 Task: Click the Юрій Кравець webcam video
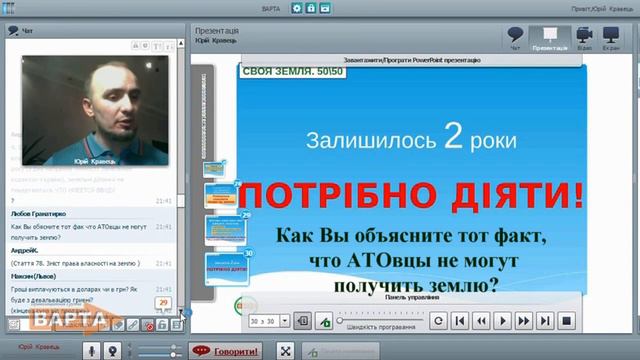point(95,110)
